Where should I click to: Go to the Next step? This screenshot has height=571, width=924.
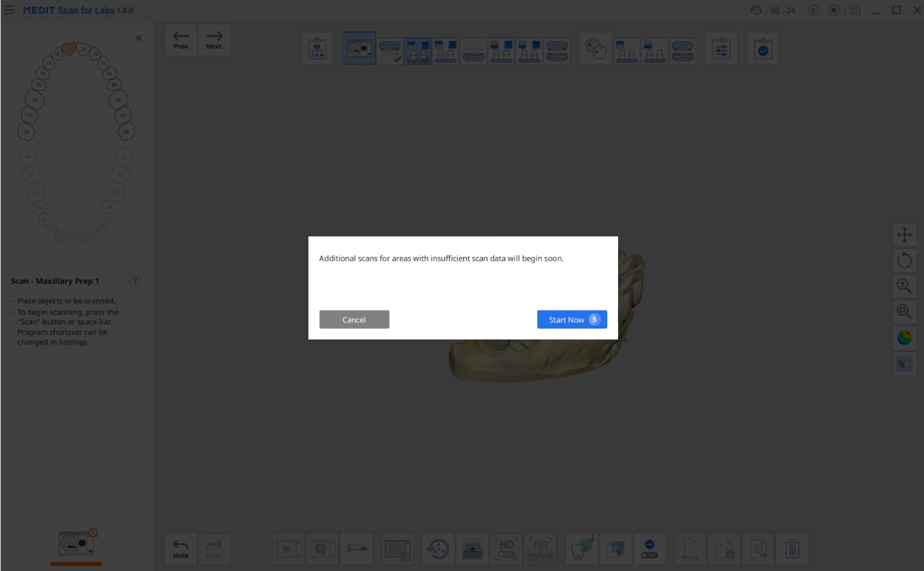(x=214, y=40)
